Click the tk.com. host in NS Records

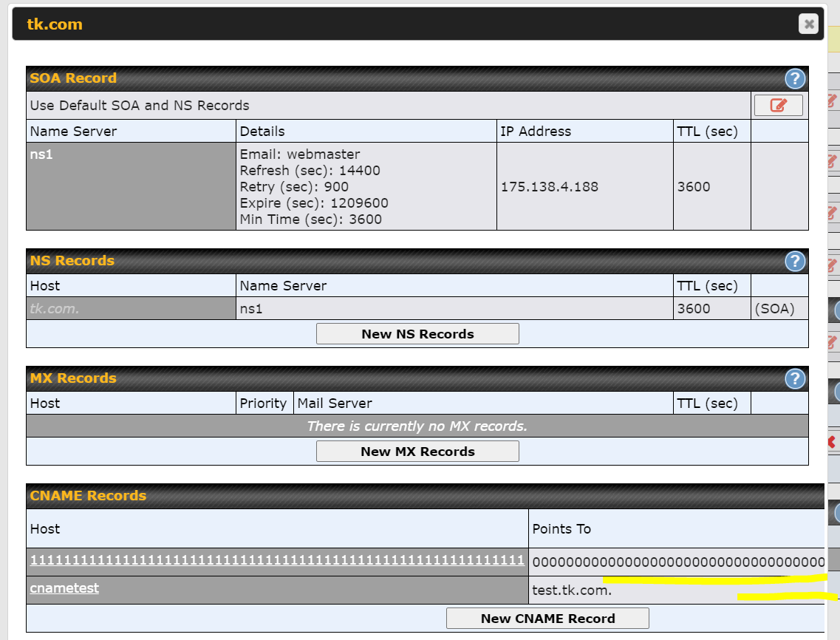coord(55,309)
